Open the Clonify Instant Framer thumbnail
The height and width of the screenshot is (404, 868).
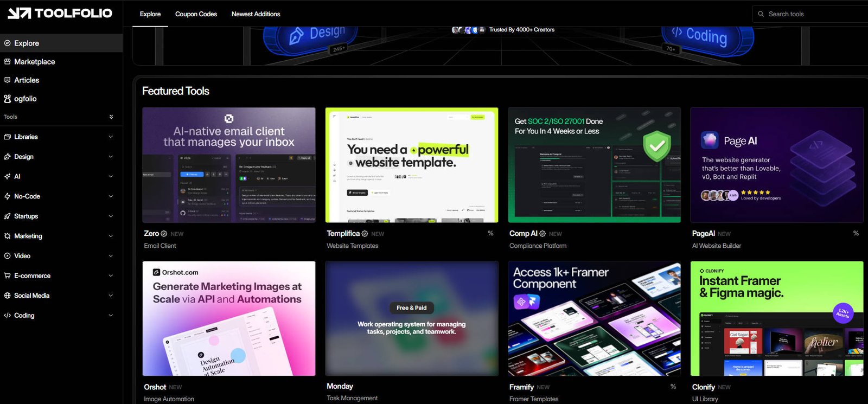tap(777, 319)
